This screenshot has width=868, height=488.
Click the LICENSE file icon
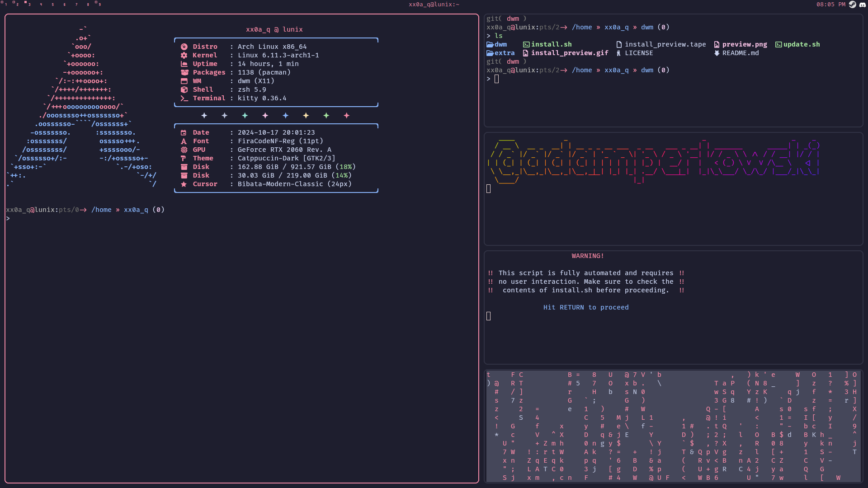pos(619,53)
